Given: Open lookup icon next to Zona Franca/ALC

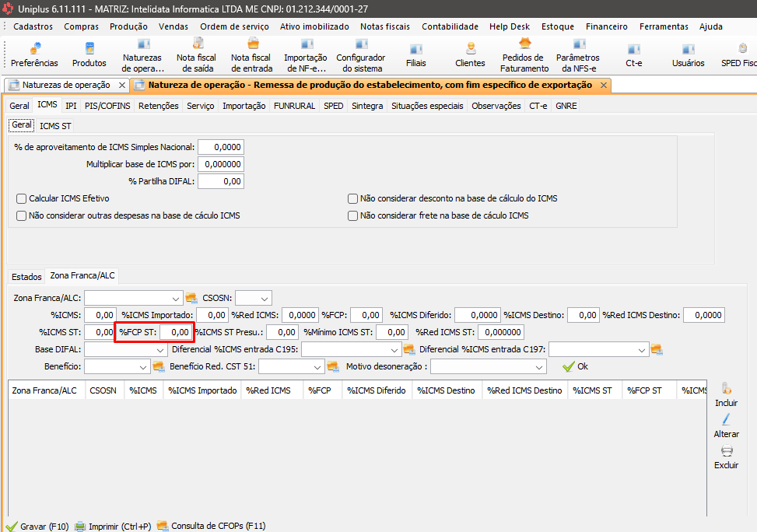Looking at the screenshot, I should click(x=191, y=298).
